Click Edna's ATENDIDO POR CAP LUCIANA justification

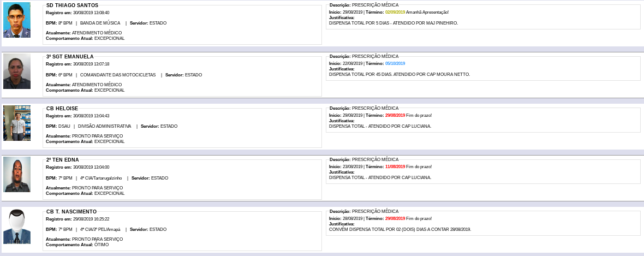click(380, 177)
